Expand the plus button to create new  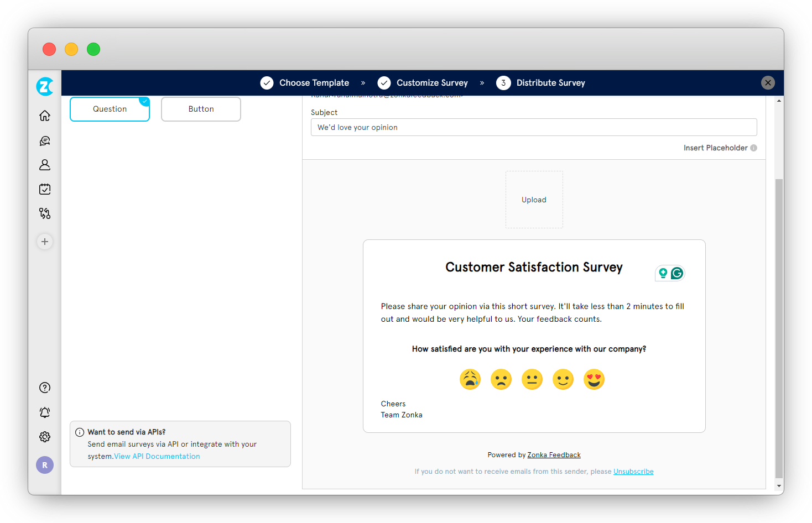(x=44, y=242)
